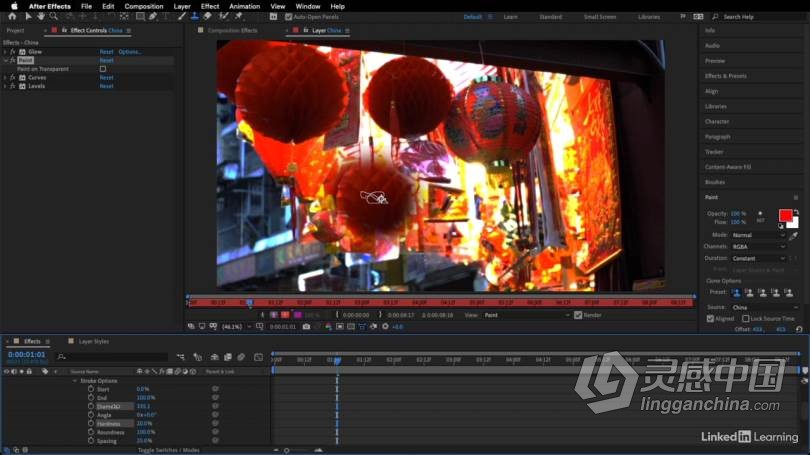Select the Zoom magnifier tool
Viewport: 810px width, 455px height.
pyautogui.click(x=54, y=17)
